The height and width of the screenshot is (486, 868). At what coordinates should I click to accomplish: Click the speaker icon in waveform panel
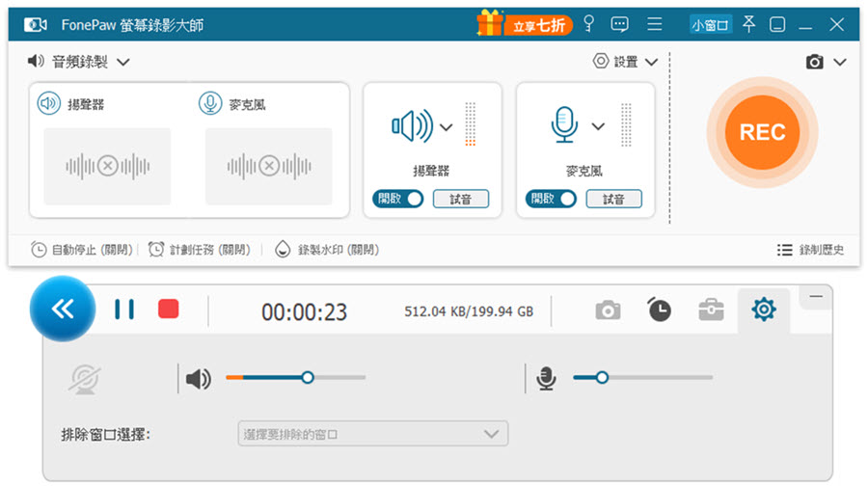click(x=49, y=103)
